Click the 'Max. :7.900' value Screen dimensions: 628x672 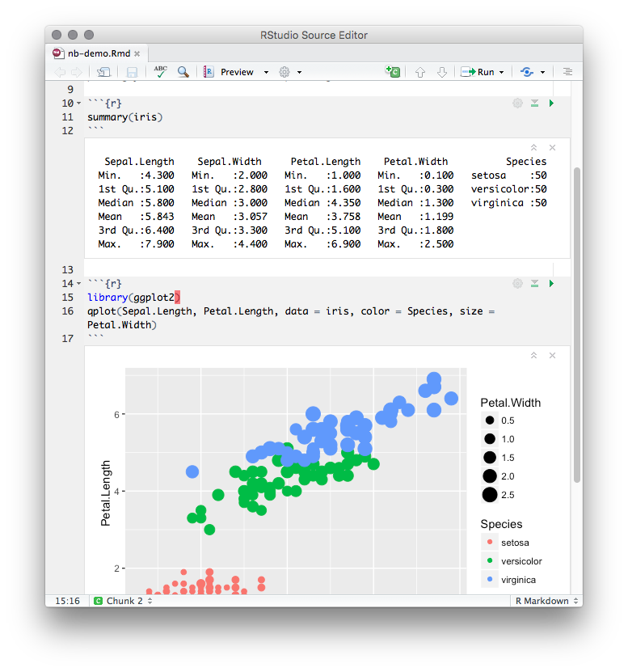136,244
